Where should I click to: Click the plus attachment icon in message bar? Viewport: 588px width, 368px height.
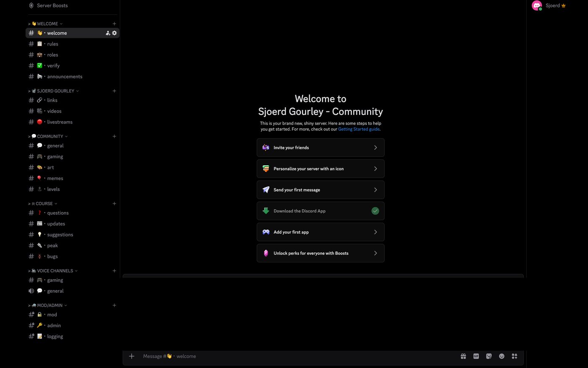[131, 356]
